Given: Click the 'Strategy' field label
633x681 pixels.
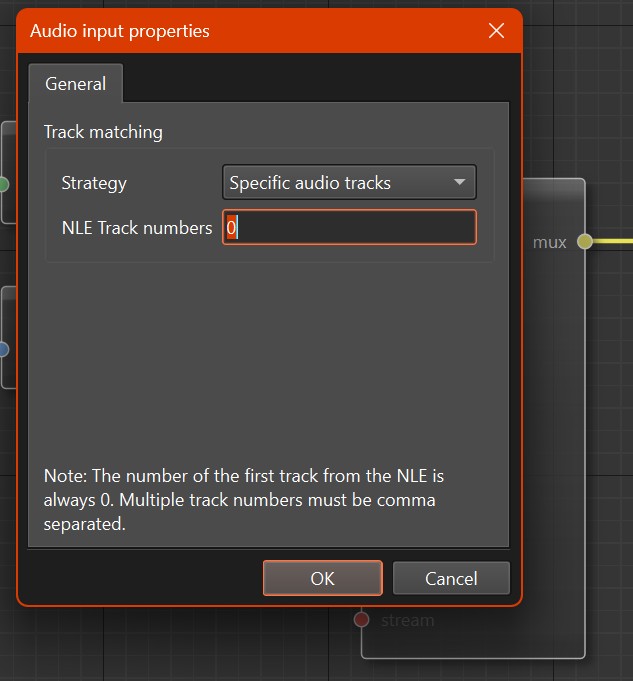Looking at the screenshot, I should click(x=94, y=183).
